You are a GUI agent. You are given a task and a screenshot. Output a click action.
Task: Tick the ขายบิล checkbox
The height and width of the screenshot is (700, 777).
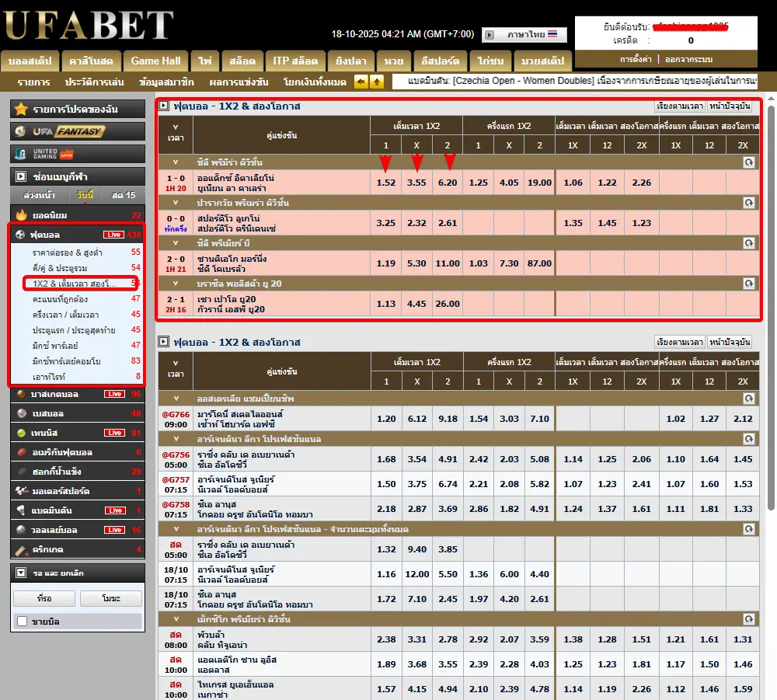(x=23, y=622)
